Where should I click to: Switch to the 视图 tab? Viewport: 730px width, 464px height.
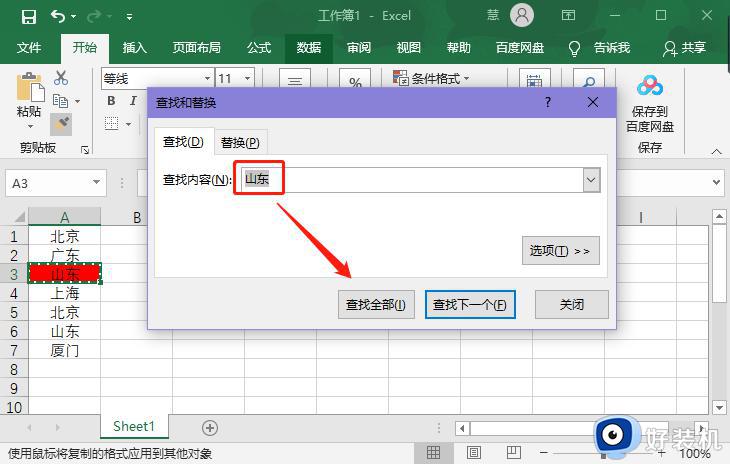[409, 47]
